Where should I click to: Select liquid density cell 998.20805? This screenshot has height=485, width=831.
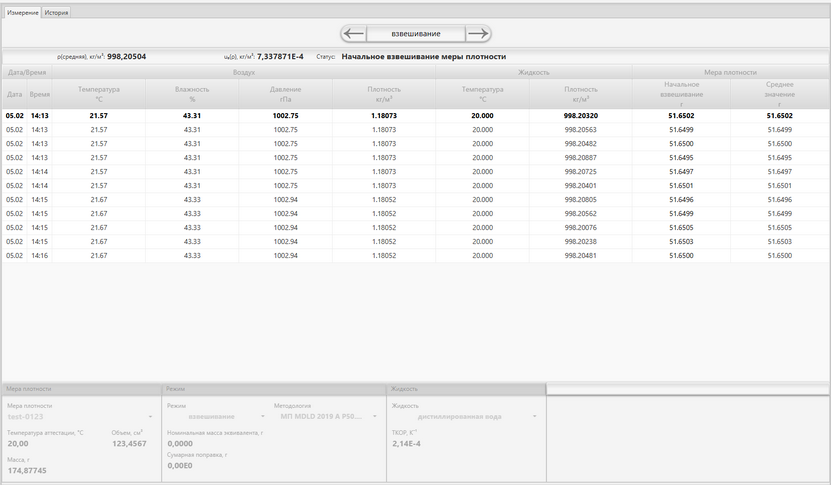coord(581,200)
